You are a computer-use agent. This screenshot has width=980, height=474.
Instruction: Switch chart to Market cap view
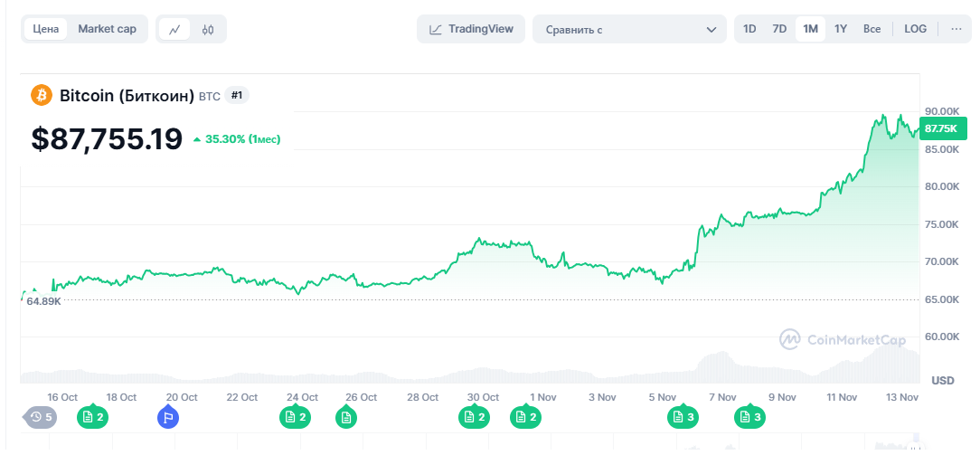coord(107,29)
